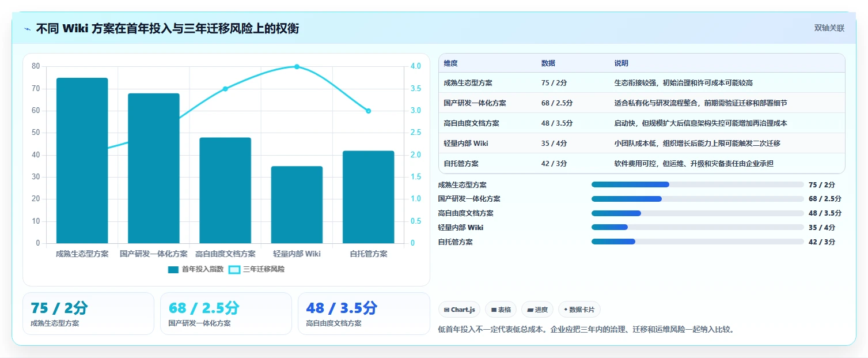Click the 成熟生态型方案 x-axis label
This screenshot has width=868, height=358.
coord(82,254)
